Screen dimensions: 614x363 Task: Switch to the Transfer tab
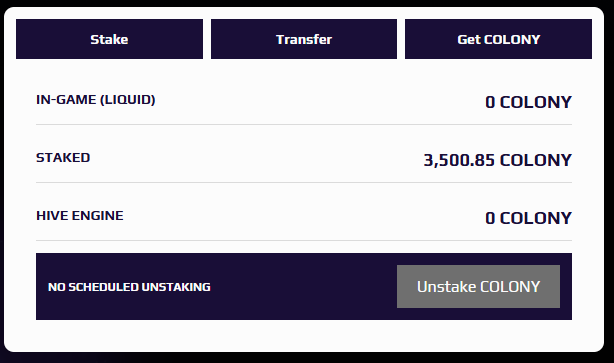tap(304, 39)
